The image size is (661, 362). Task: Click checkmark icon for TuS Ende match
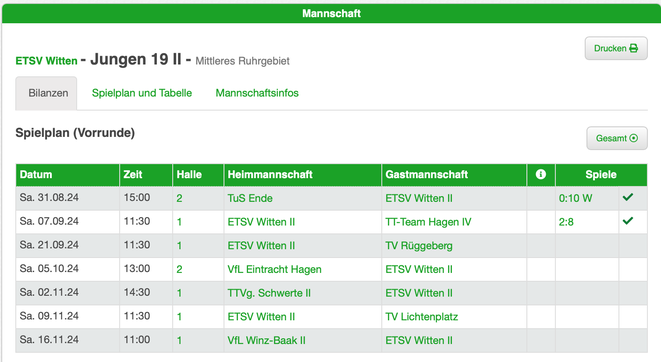tap(628, 197)
